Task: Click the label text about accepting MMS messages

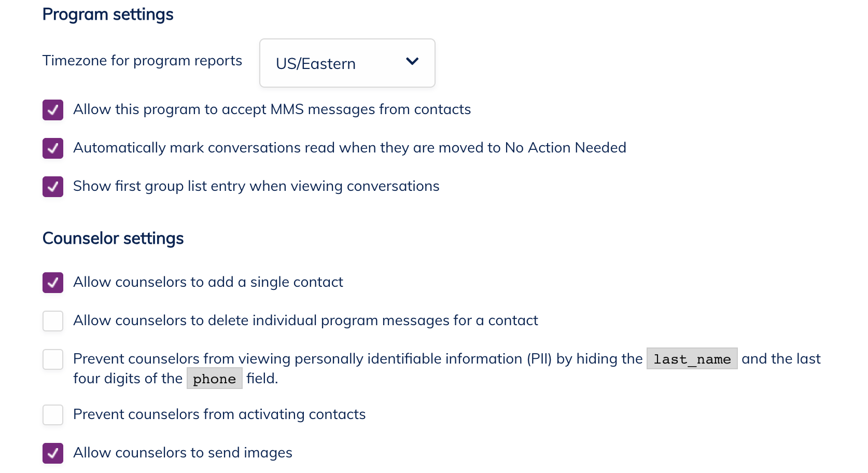Action: [x=272, y=109]
